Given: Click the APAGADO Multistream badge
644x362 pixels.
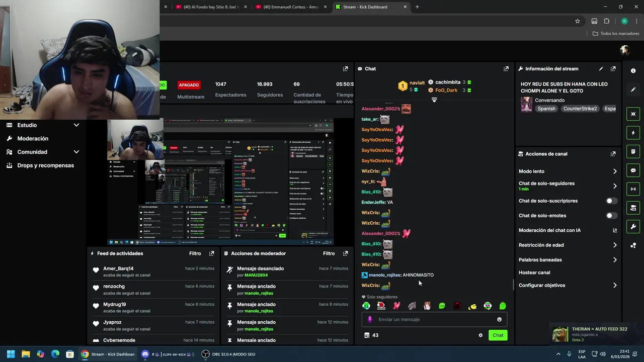Looking at the screenshot, I should [189, 85].
